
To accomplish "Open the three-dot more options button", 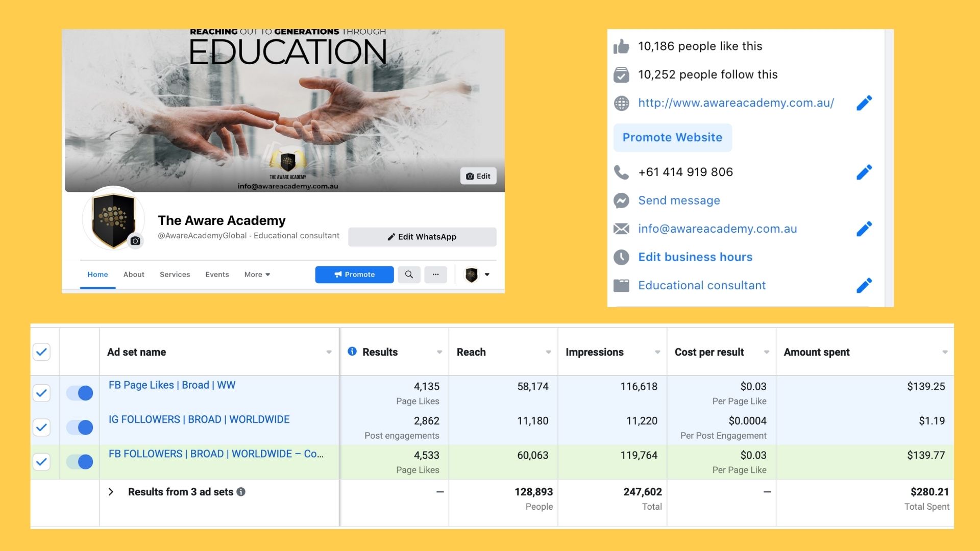I will pyautogui.click(x=435, y=274).
